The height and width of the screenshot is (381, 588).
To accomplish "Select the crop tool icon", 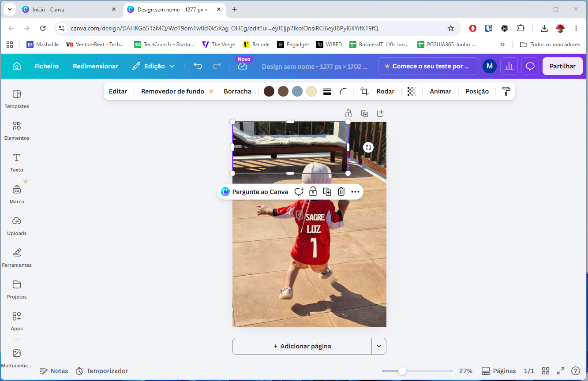I will coord(364,91).
